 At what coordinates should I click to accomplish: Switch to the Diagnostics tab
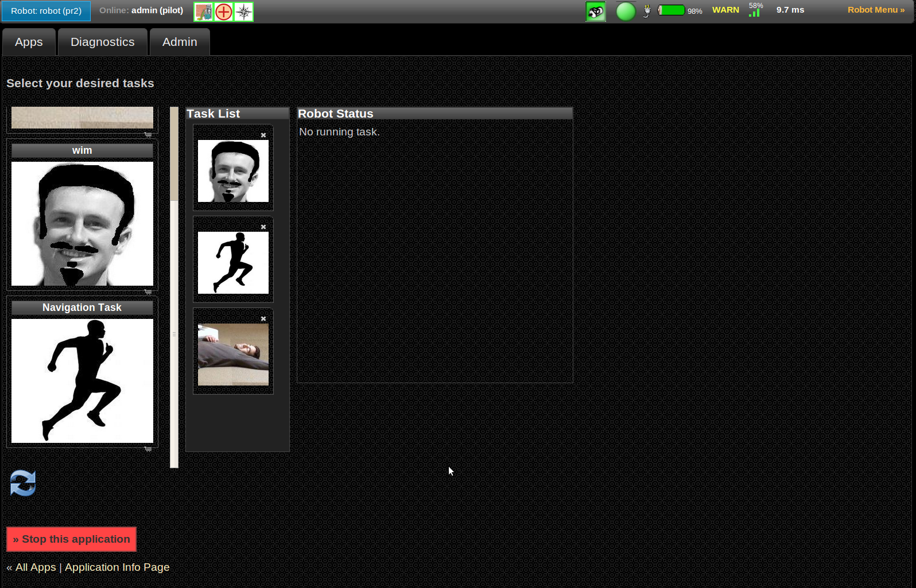pos(102,42)
